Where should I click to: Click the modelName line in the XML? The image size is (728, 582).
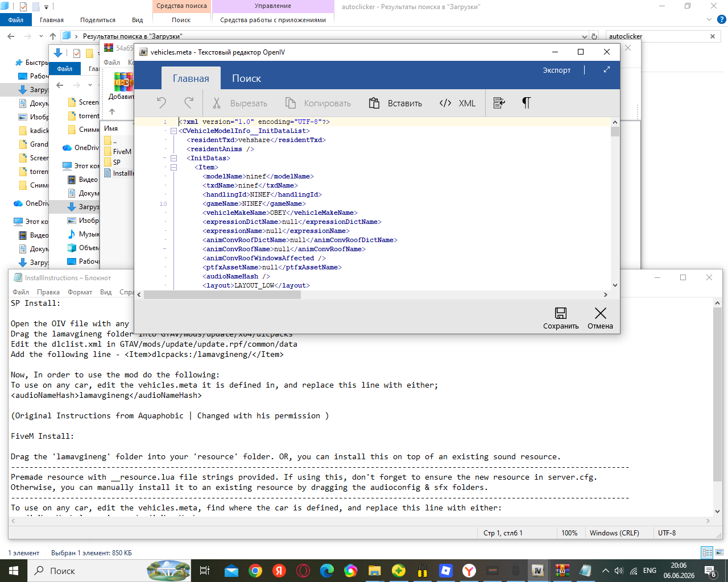[x=258, y=176]
